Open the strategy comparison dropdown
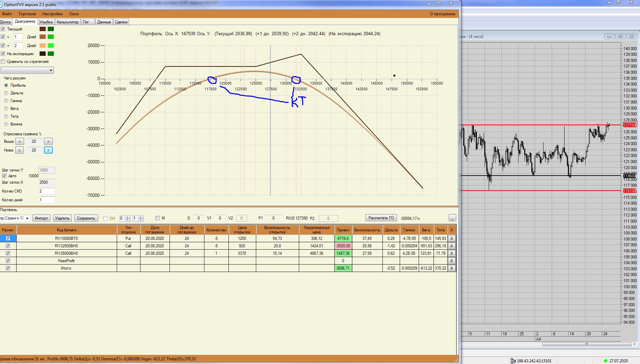The image size is (640, 364). point(27,70)
